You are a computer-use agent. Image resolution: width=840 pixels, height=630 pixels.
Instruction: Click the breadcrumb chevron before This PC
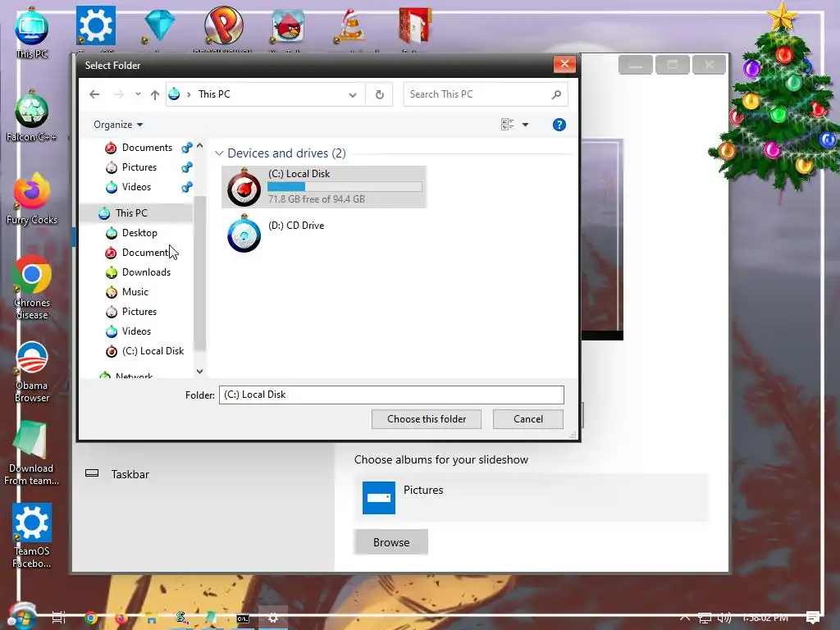pos(189,95)
